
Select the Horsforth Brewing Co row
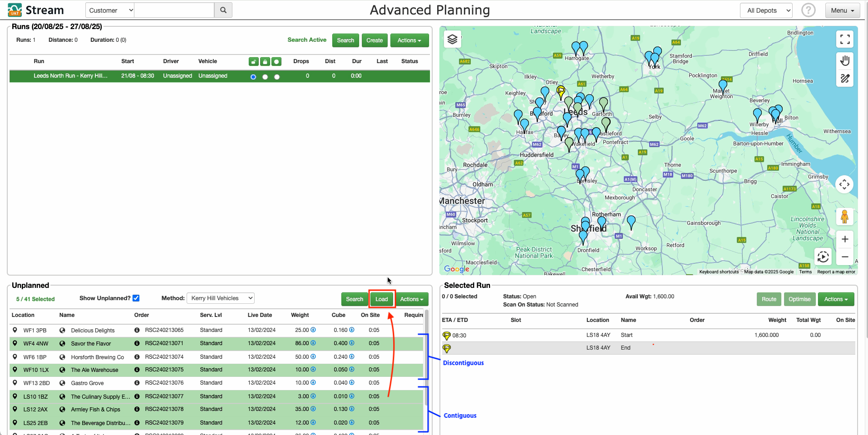click(x=217, y=356)
